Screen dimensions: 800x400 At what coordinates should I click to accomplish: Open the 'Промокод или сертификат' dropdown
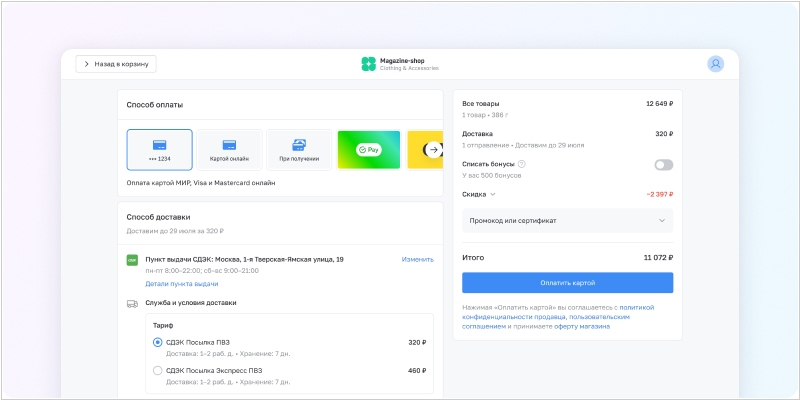click(x=567, y=220)
